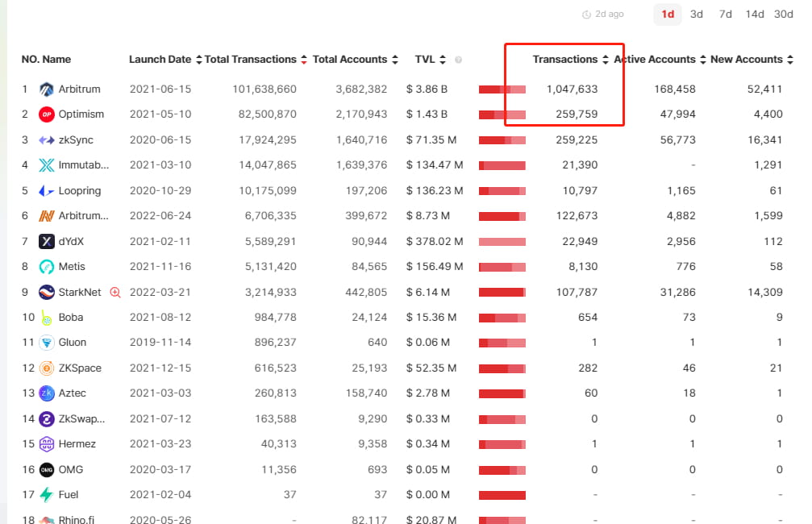Select the dYdX chain icon
812x524 pixels.
pos(47,241)
